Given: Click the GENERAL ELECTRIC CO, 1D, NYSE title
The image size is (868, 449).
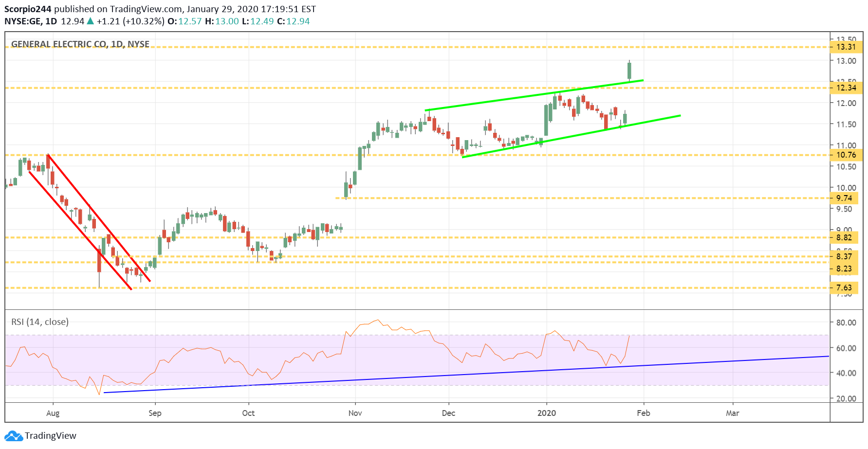Looking at the screenshot, I should coord(80,44).
